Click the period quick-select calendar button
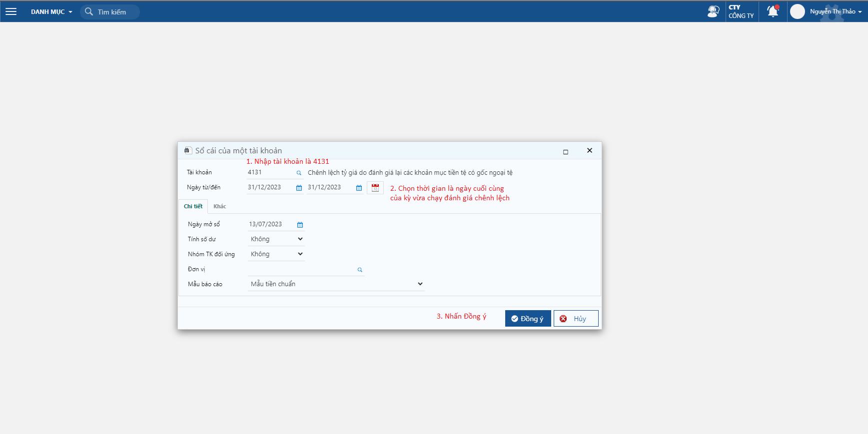 (x=375, y=188)
